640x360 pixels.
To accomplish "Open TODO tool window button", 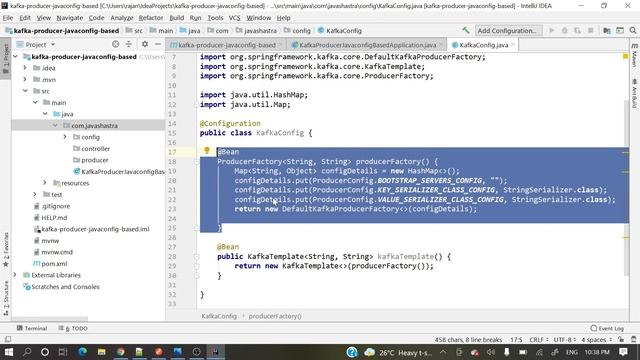I will pos(73,328).
